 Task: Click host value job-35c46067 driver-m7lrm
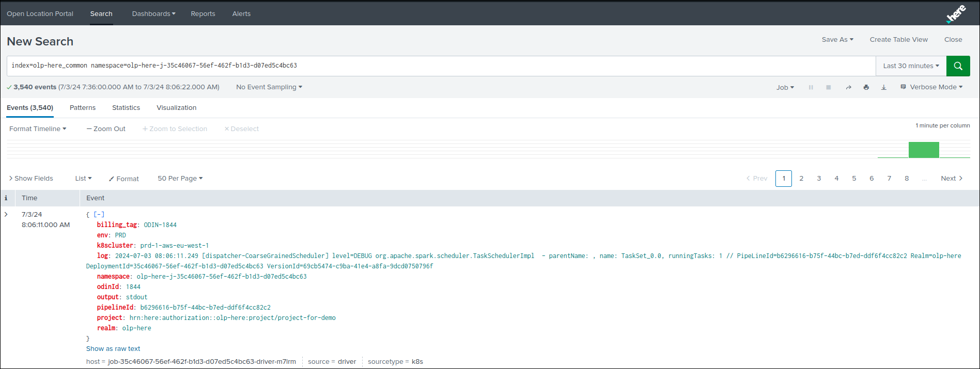(x=202, y=362)
